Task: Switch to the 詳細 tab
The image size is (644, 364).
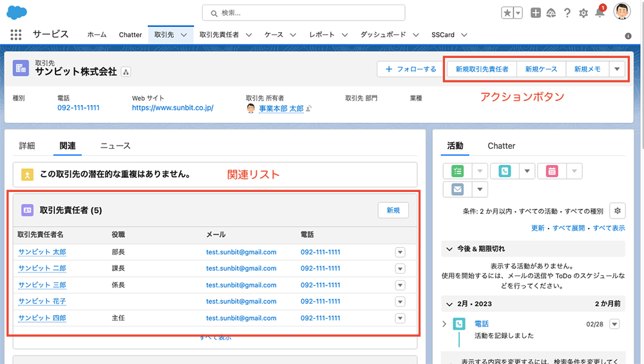Action: click(x=26, y=146)
